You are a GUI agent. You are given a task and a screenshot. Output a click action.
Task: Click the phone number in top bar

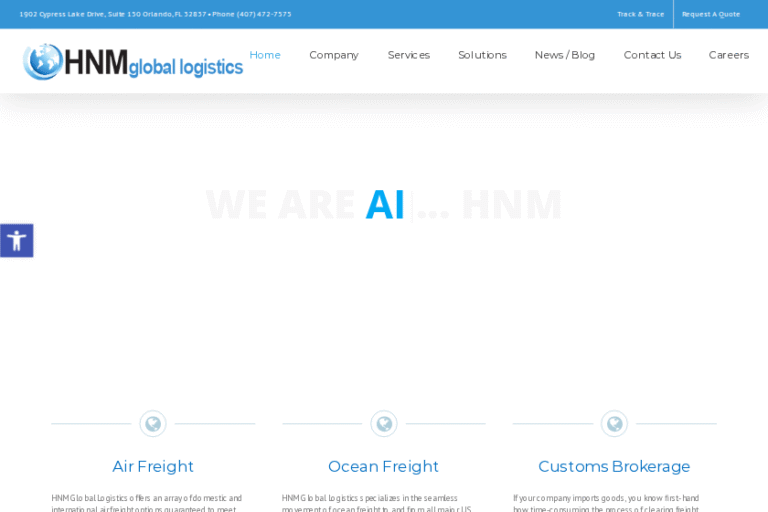(x=264, y=14)
